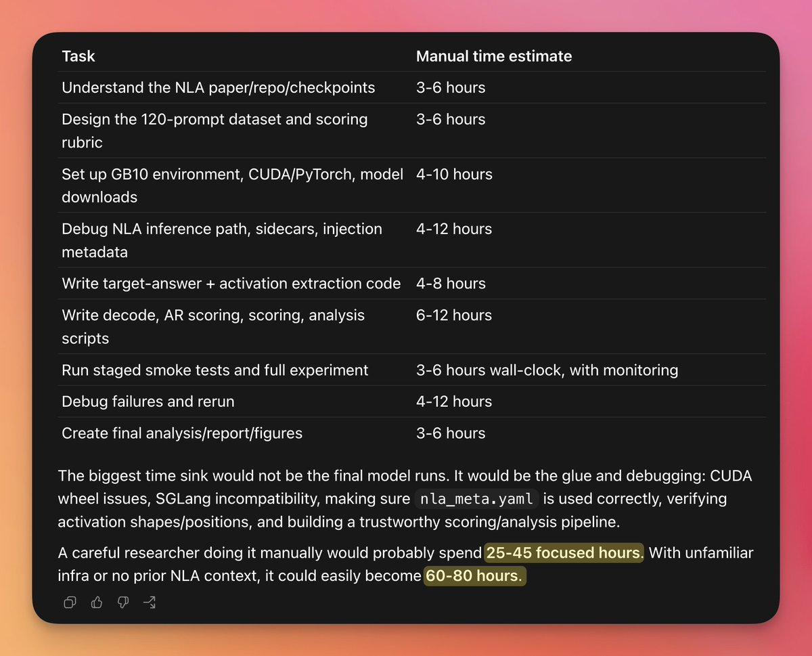Click the '6-12 hours' estimate cell
812x656 pixels.
tap(454, 315)
